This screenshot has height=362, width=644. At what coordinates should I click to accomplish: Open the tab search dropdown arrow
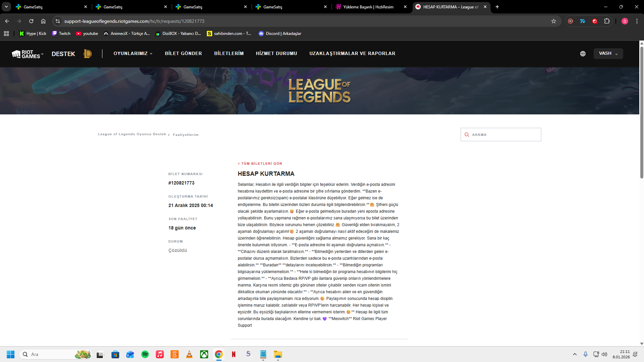(6, 7)
